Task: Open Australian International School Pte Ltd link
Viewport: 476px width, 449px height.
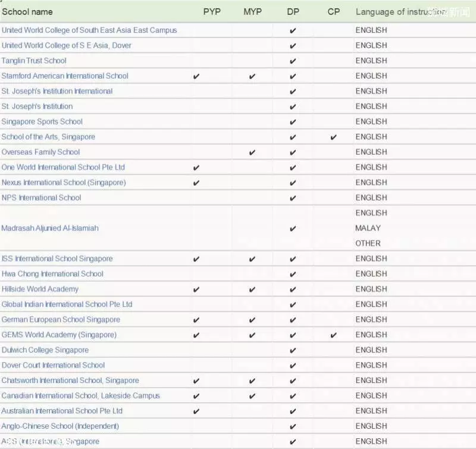Action: 62,411
